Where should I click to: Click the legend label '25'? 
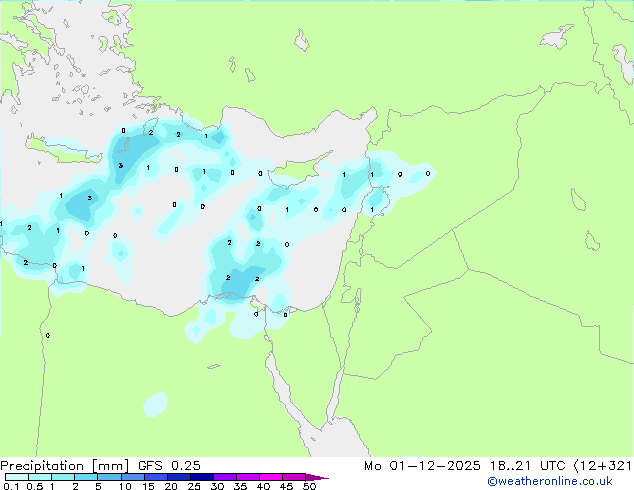[x=194, y=486]
